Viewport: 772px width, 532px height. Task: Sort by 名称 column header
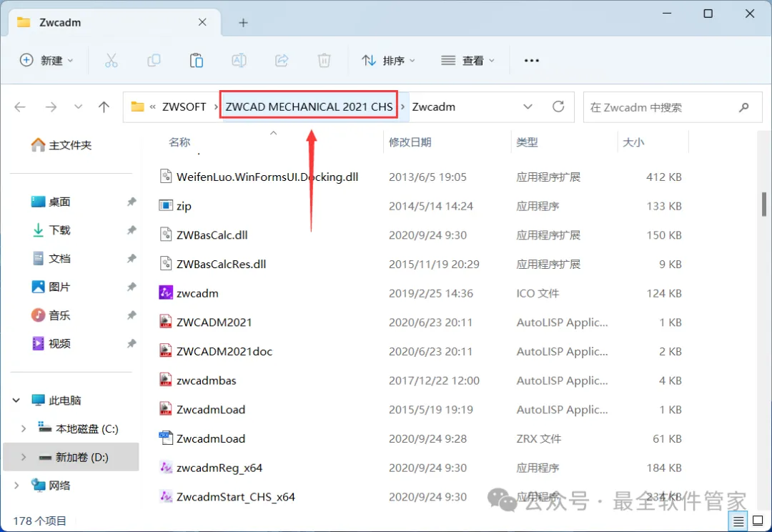coord(179,142)
